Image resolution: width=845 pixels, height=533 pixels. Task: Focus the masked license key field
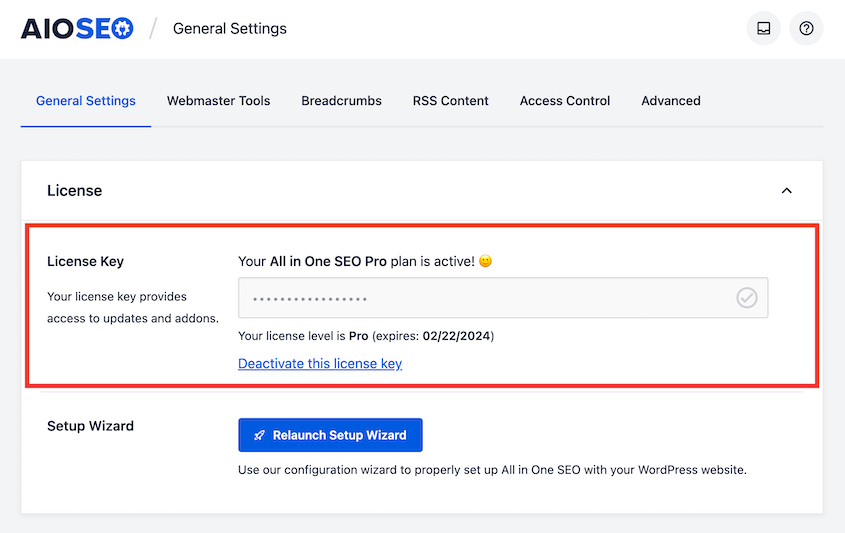503,297
